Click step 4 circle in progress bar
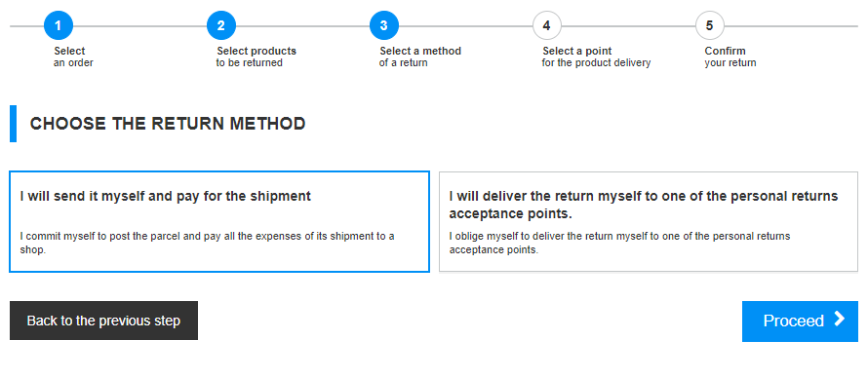868x378 pixels. 547,25
